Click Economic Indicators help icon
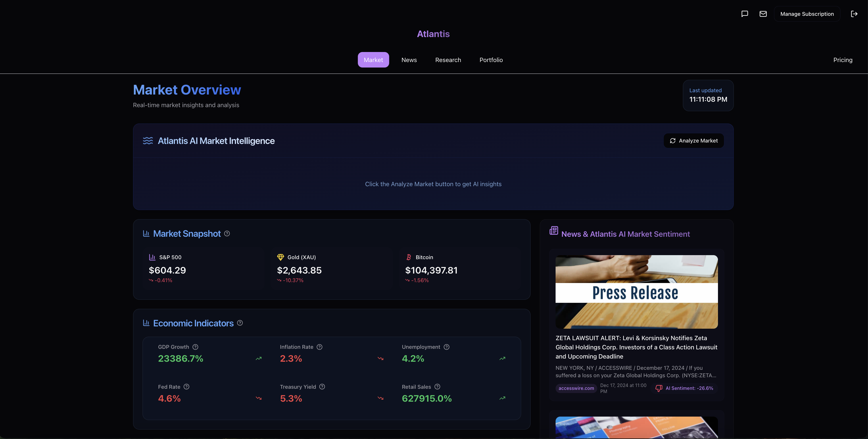The width and height of the screenshot is (868, 439). click(x=240, y=323)
